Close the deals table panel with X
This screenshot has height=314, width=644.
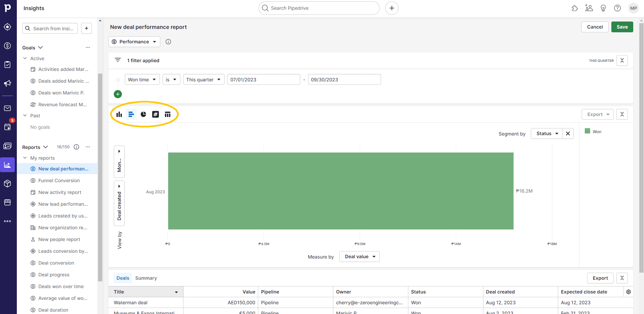point(622,278)
